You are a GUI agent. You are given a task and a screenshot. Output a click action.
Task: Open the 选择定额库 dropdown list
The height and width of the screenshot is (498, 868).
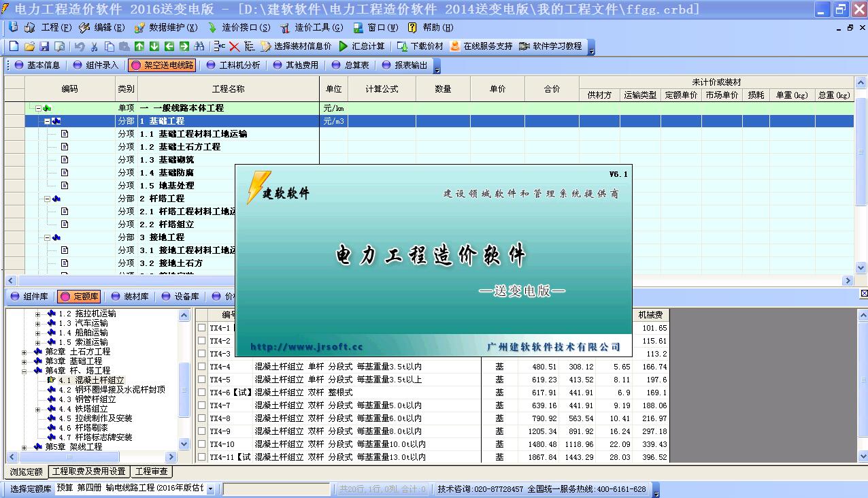[x=212, y=487]
